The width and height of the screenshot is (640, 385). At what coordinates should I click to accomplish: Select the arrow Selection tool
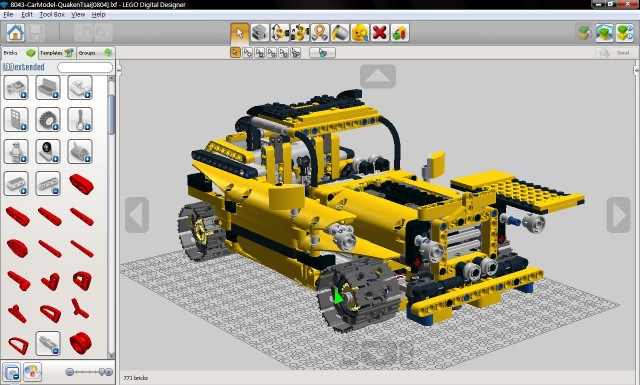coord(240,33)
